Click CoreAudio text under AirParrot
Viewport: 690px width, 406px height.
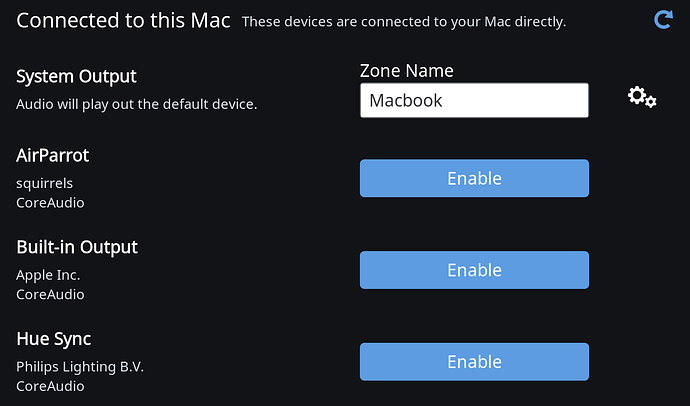(50, 203)
